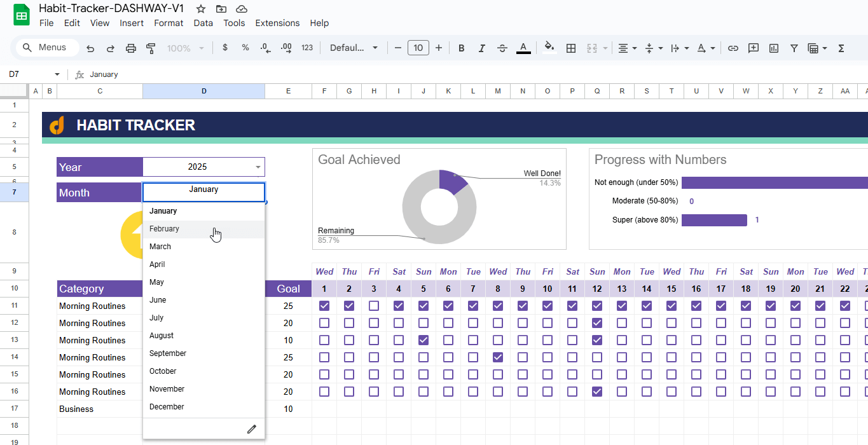Insert a chart from the toolbar
This screenshot has height=445, width=868.
[774, 48]
